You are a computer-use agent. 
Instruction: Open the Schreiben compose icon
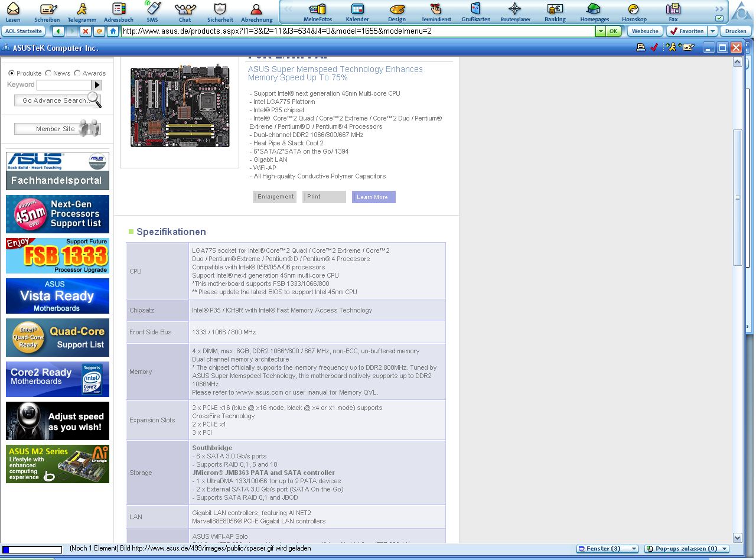pos(47,9)
